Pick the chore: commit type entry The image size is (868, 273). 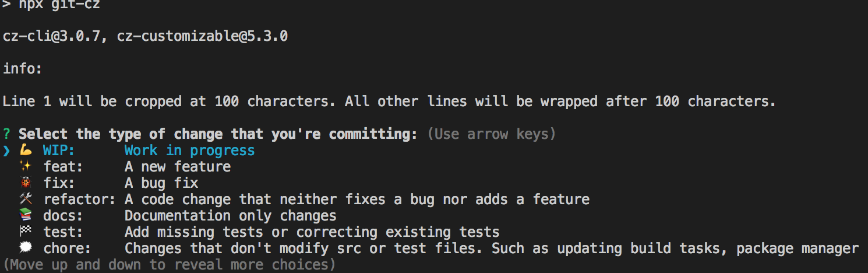point(67,249)
